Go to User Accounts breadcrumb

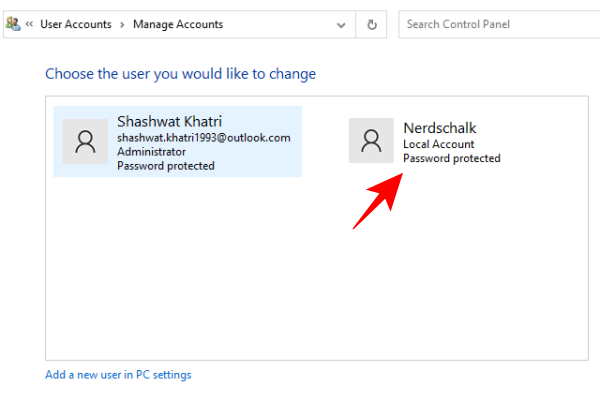point(78,24)
